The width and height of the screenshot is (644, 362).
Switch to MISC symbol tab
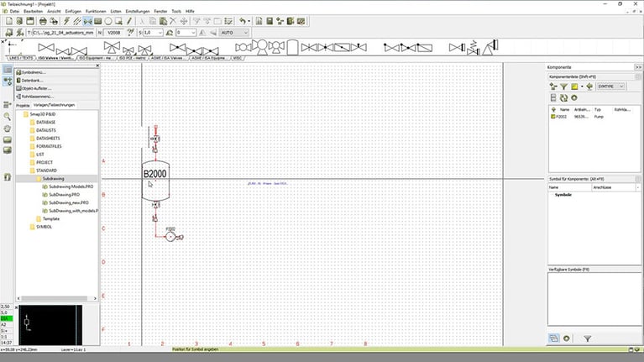point(238,58)
